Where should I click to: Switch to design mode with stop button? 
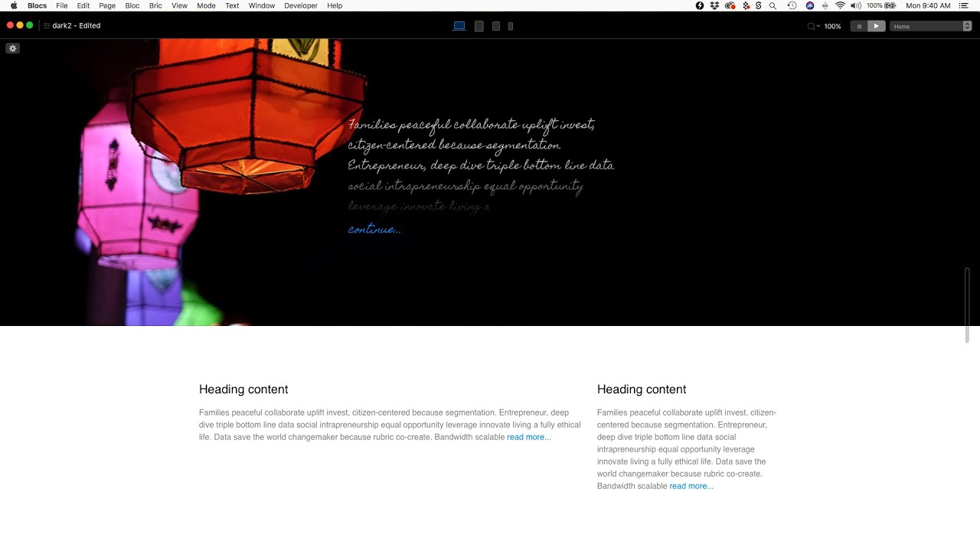click(x=859, y=26)
